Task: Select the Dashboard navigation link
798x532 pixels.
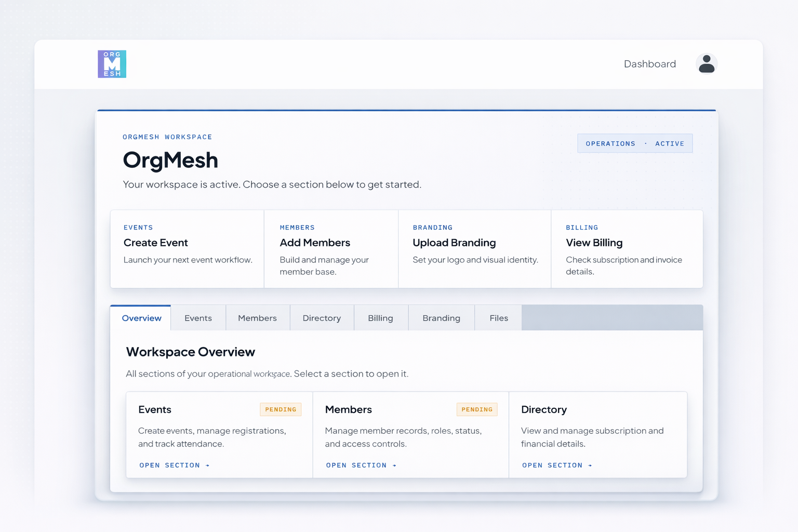Action: [650, 63]
